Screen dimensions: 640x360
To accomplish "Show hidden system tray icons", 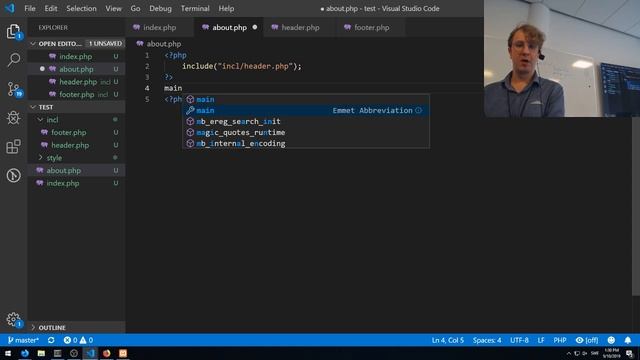I will [569, 353].
